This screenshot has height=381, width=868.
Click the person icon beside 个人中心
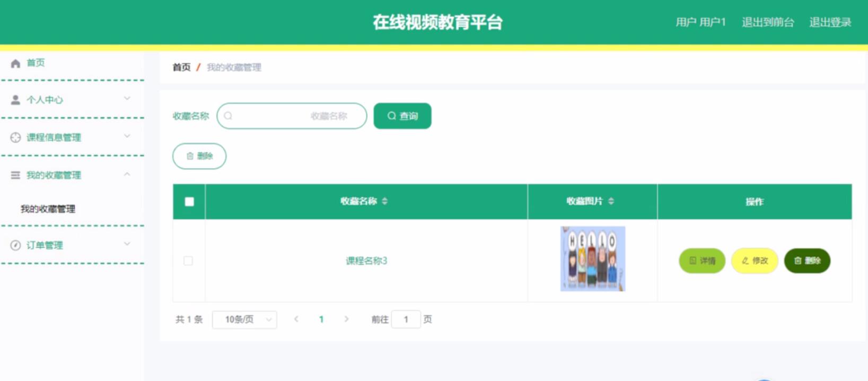point(15,100)
